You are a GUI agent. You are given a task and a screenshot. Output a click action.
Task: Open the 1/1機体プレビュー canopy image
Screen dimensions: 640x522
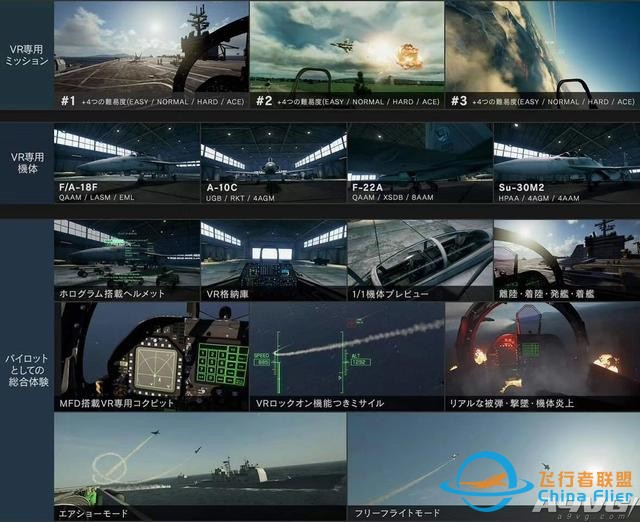pyautogui.click(x=420, y=260)
